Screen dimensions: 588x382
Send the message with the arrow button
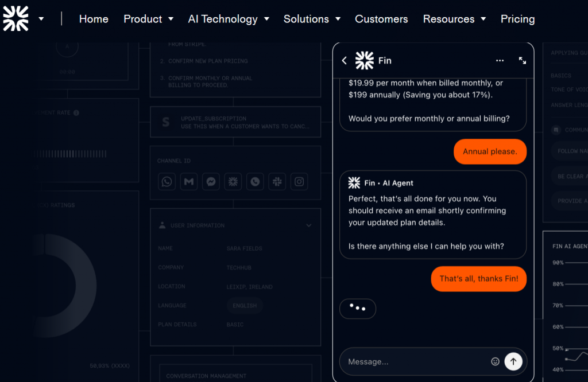513,361
